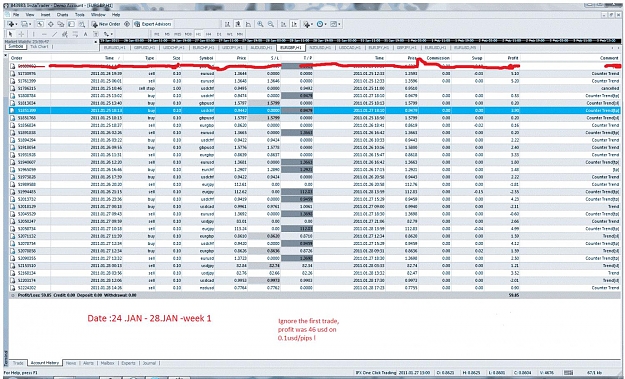The width and height of the screenshot is (625, 379).
Task: Expand the New Chart dropdown arrow
Action: (17, 24)
